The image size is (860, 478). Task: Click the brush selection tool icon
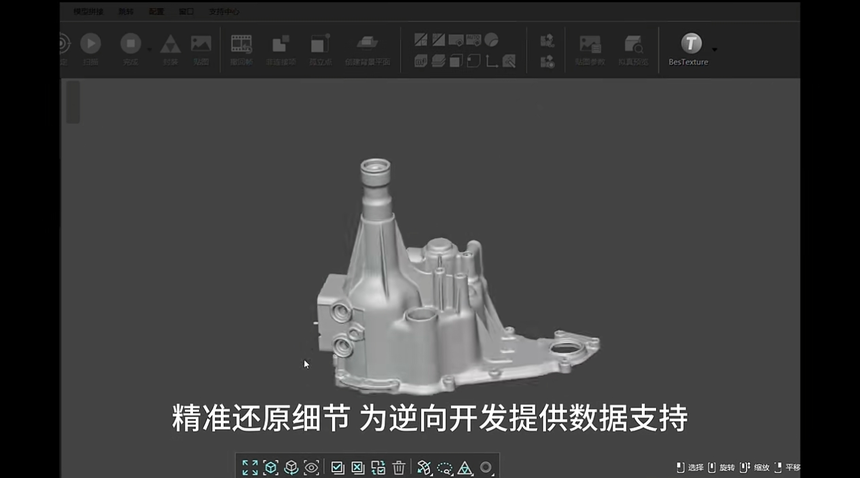coord(424,468)
